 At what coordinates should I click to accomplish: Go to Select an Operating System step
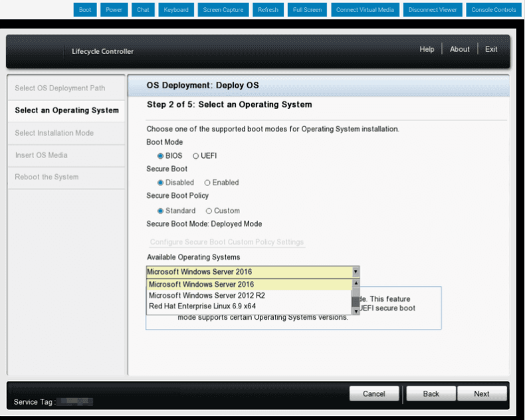[66, 110]
